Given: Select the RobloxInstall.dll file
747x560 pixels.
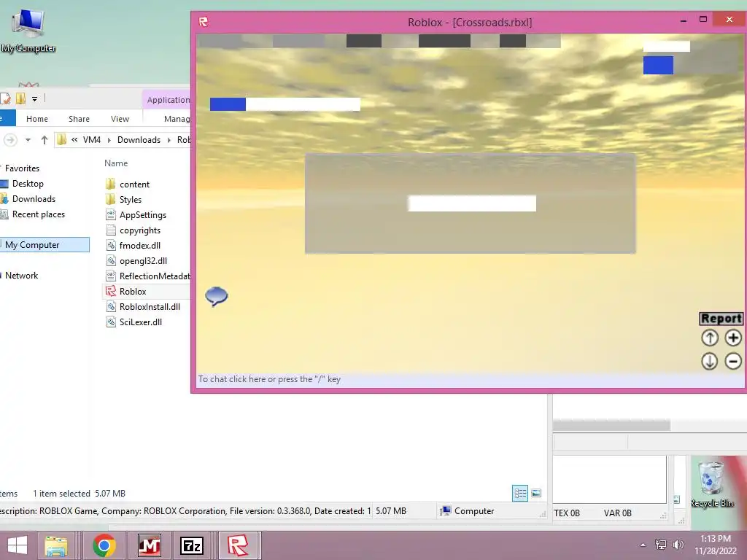Looking at the screenshot, I should pyautogui.click(x=150, y=307).
